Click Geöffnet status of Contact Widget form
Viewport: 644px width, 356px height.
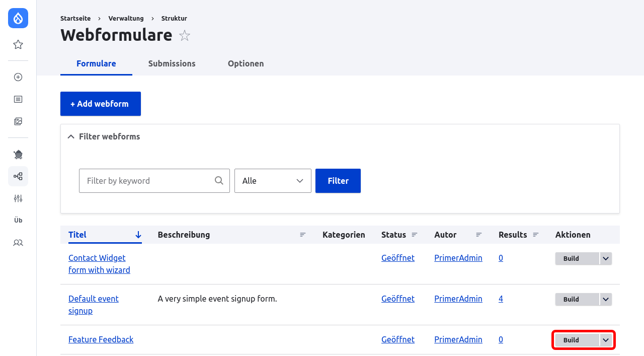(x=398, y=258)
